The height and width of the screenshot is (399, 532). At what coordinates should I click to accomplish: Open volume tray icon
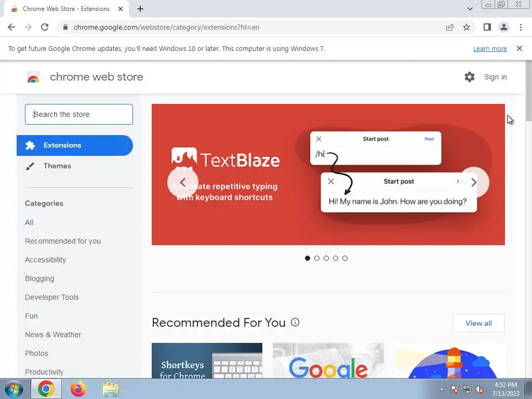pos(480,389)
